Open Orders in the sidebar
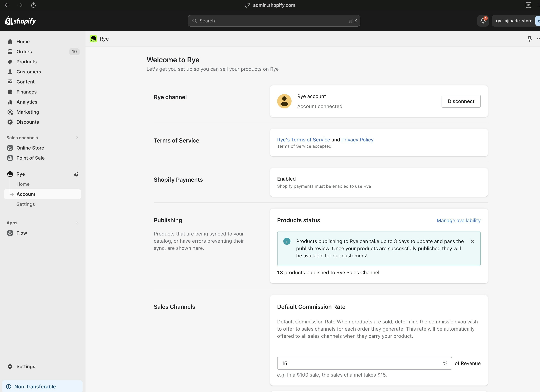The height and width of the screenshot is (392, 540). [42, 52]
